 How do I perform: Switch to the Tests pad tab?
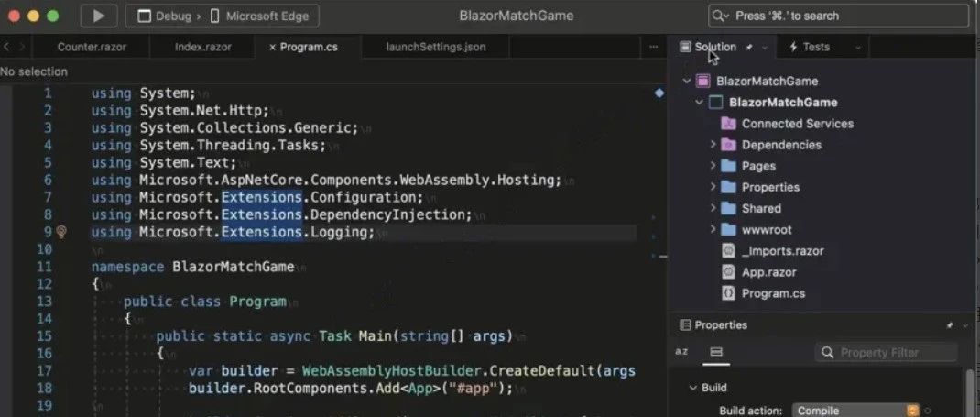pyautogui.click(x=816, y=47)
